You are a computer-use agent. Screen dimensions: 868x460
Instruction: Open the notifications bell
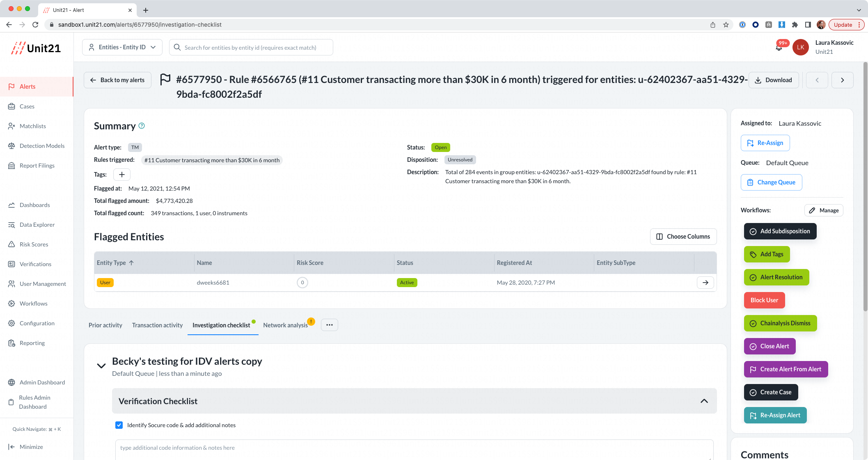[x=779, y=47]
